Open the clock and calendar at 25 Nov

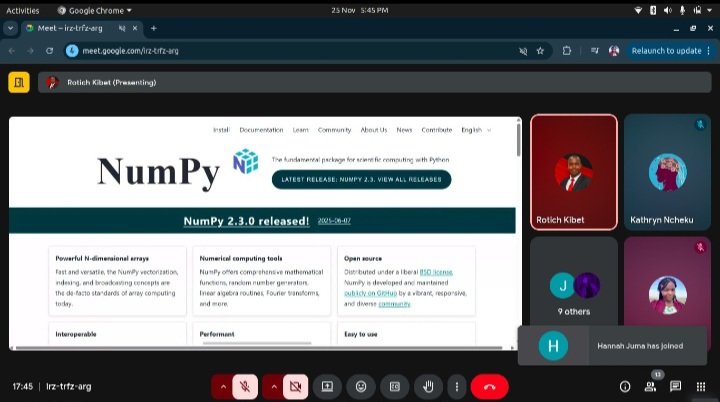pyautogui.click(x=360, y=10)
